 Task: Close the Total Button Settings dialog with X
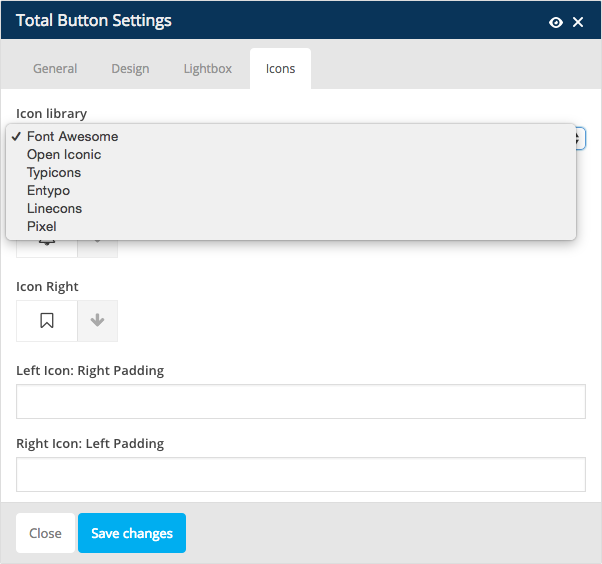point(578,22)
